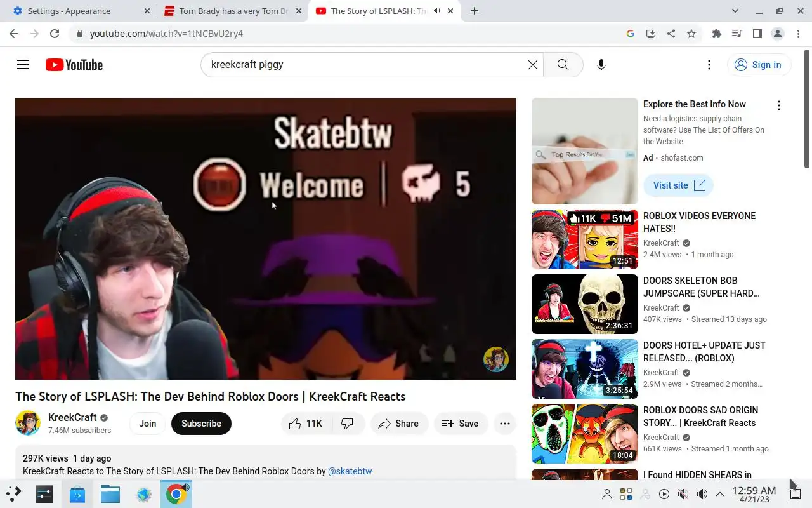
Task: Like the video with thumbs up
Action: [306, 424]
